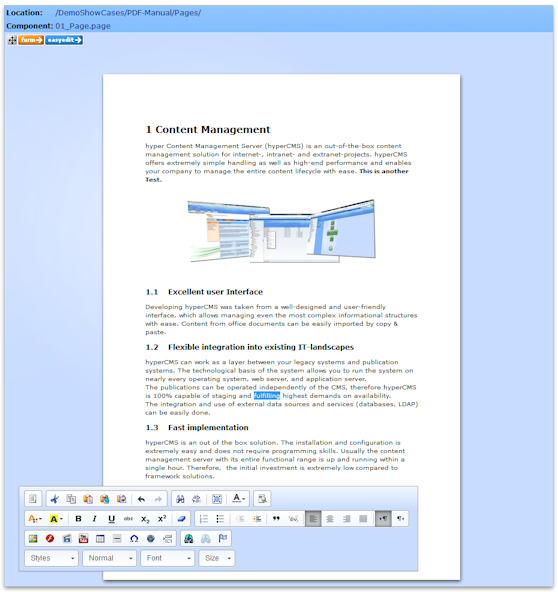The height and width of the screenshot is (592, 558).
Task: Insert a table
Action: (100, 539)
